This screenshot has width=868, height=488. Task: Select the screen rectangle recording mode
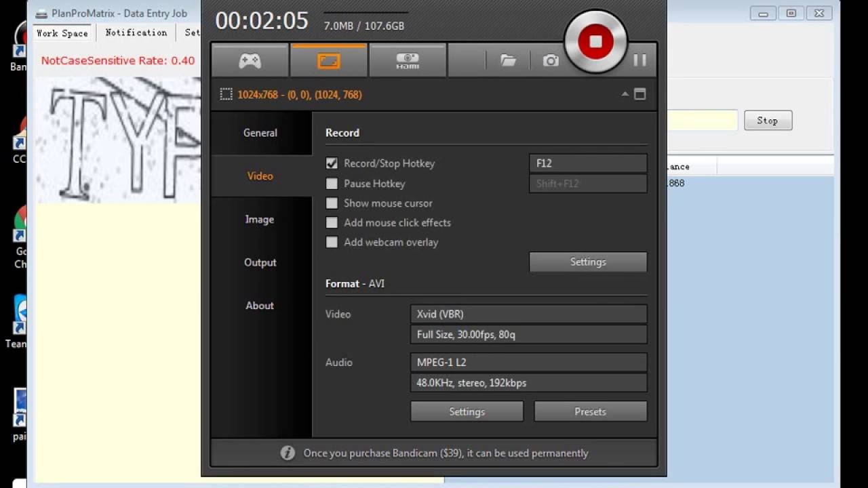[x=328, y=60]
